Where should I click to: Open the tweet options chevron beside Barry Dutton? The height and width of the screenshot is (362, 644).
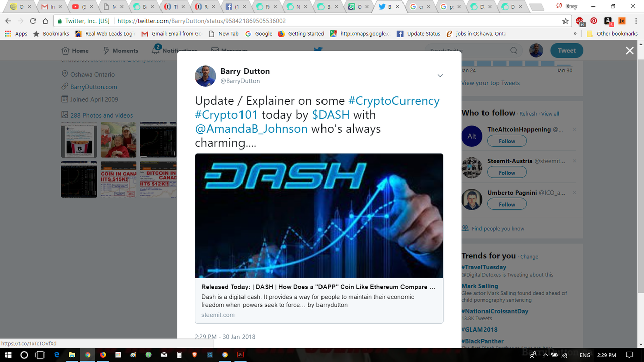tap(440, 76)
